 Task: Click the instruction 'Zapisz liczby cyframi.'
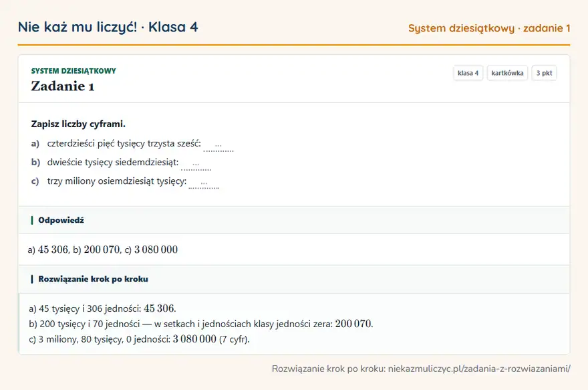[x=78, y=124]
